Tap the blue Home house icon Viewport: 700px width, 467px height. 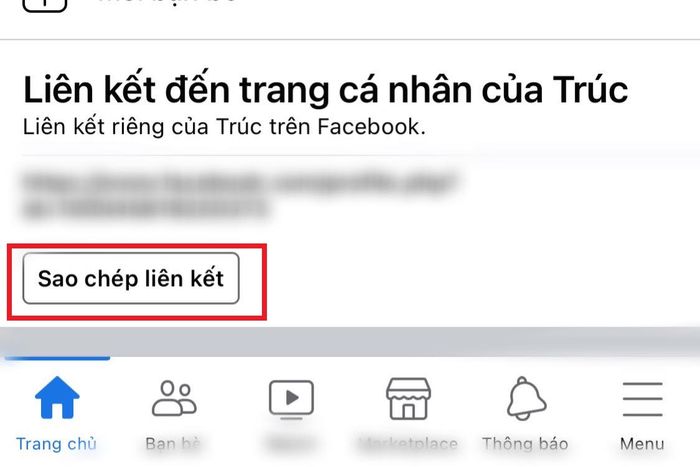[57, 397]
